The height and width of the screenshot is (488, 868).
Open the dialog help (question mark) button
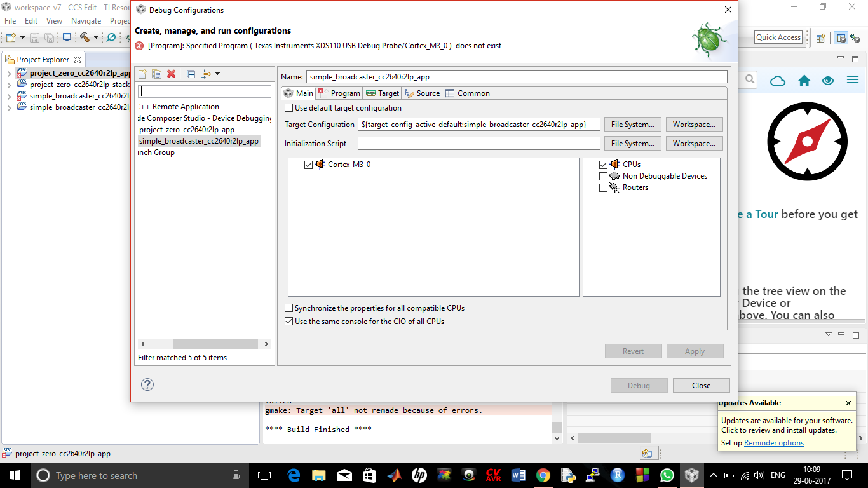[147, 384]
